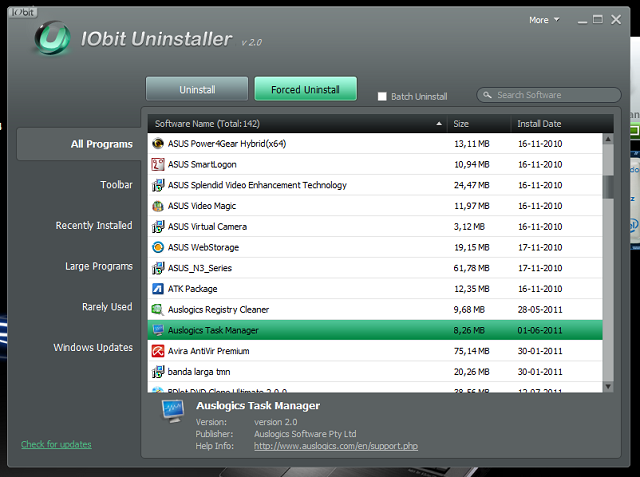Select the ASUS_N3_Series entry

point(375,268)
